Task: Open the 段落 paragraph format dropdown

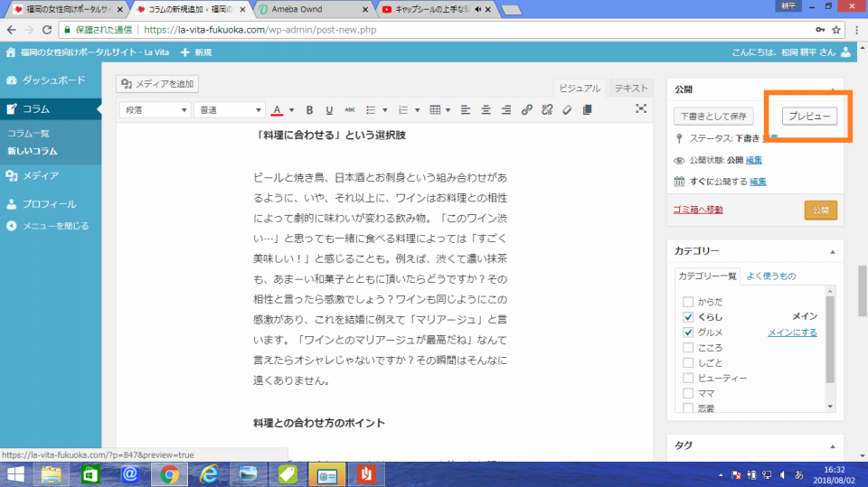Action: (x=156, y=109)
